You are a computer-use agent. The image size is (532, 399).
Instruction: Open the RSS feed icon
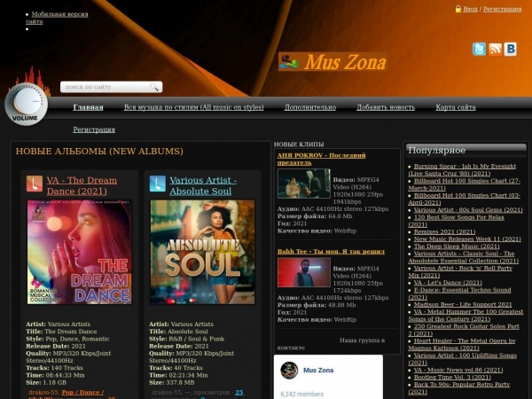(x=495, y=49)
